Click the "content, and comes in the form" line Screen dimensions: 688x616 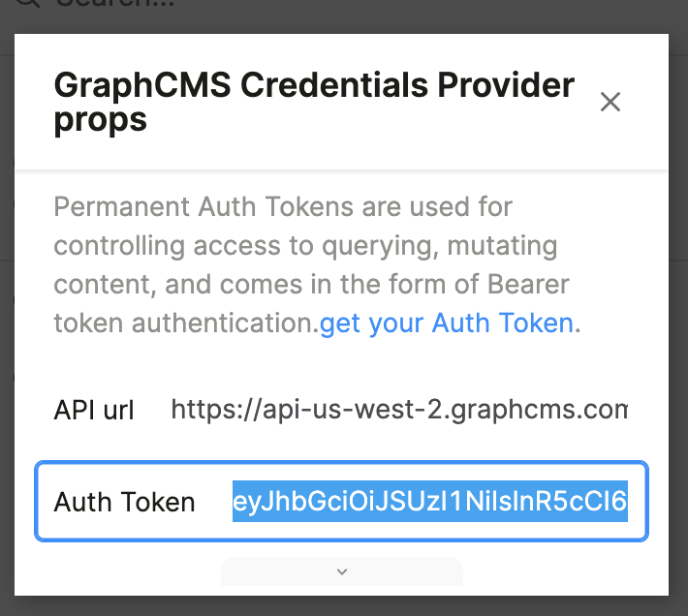(x=311, y=284)
